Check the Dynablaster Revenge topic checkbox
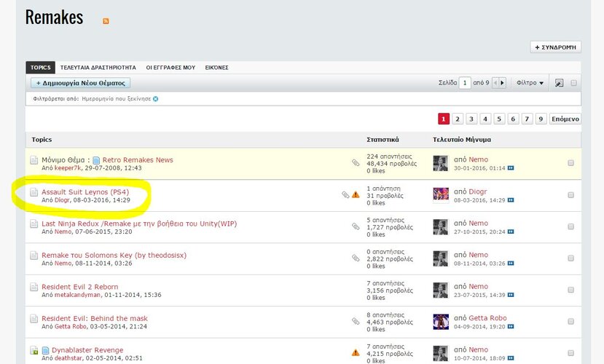This screenshot has height=364, width=604. click(x=571, y=352)
